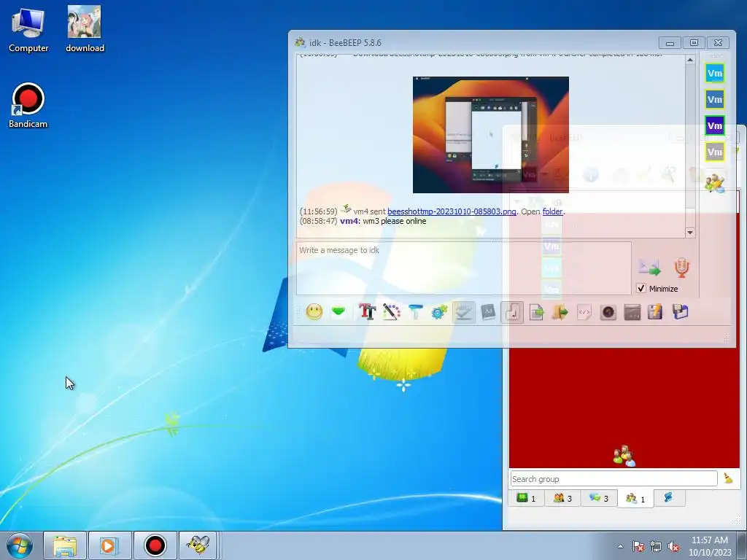This screenshot has height=560, width=747.
Task: Click the green down-arrow icon next to smiley
Action: point(338,312)
